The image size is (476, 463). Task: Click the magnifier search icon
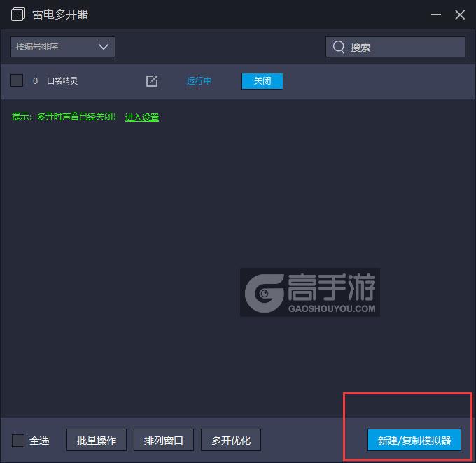[x=339, y=48]
